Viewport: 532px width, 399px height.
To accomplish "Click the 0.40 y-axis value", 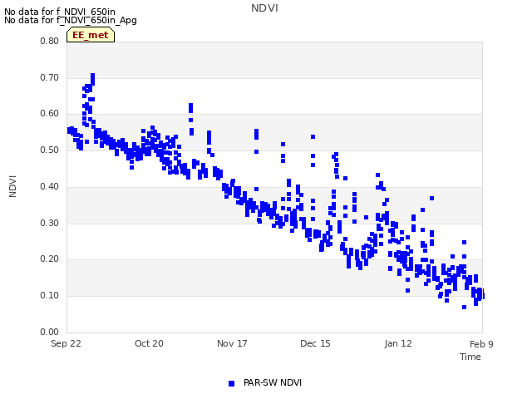I will pyautogui.click(x=50, y=186).
